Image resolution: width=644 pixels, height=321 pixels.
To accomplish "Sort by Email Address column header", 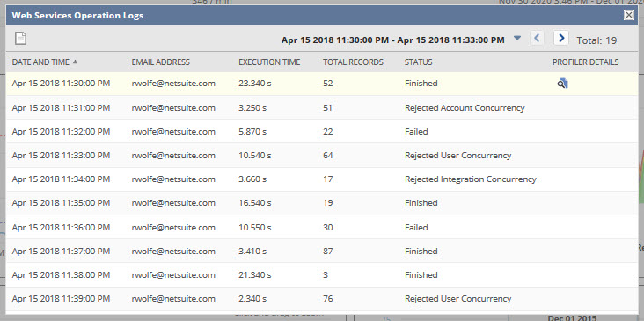I will tap(161, 62).
